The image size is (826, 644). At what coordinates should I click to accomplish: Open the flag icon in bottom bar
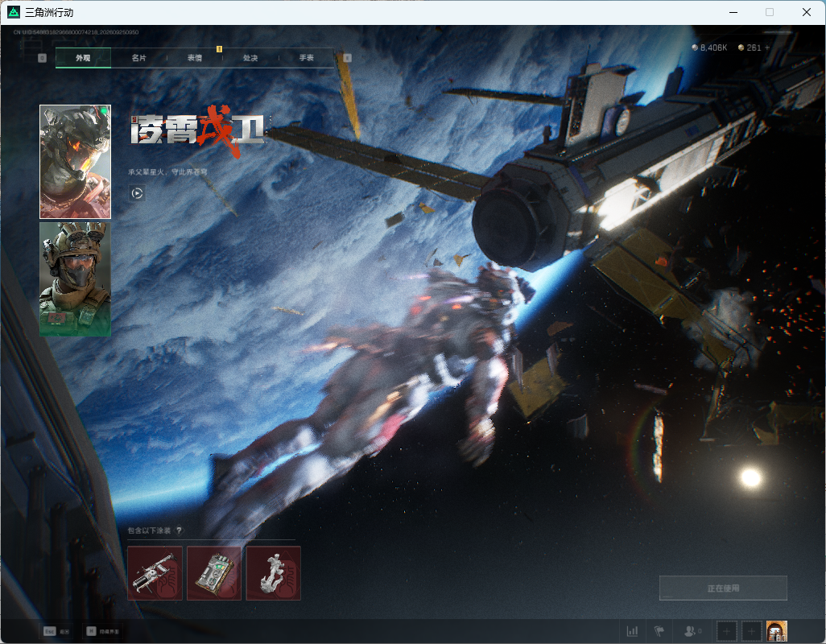(659, 631)
